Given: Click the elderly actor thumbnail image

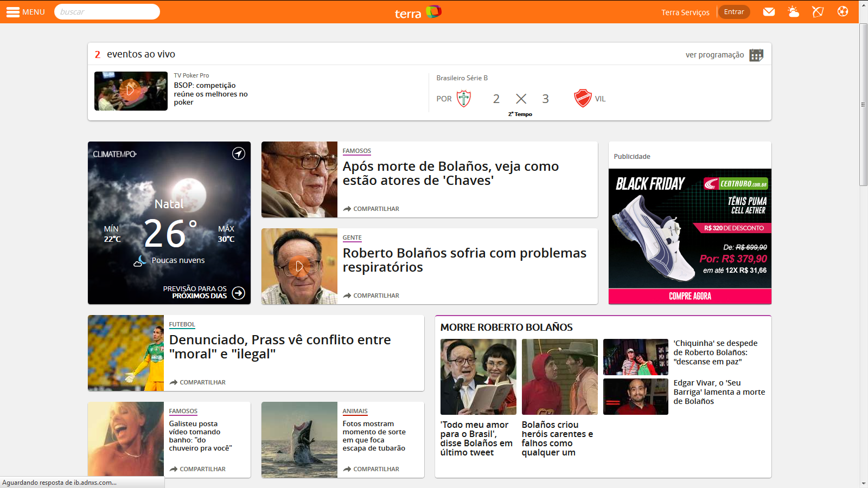Looking at the screenshot, I should point(299,179).
